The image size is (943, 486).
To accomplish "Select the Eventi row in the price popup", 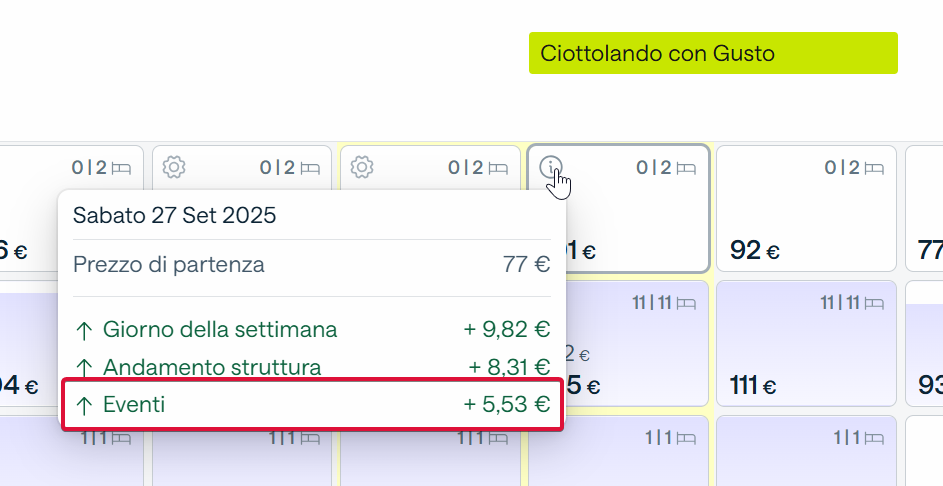I will (313, 404).
